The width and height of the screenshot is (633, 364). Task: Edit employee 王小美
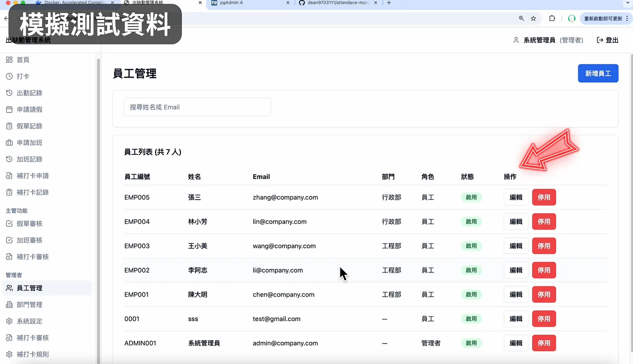click(516, 246)
